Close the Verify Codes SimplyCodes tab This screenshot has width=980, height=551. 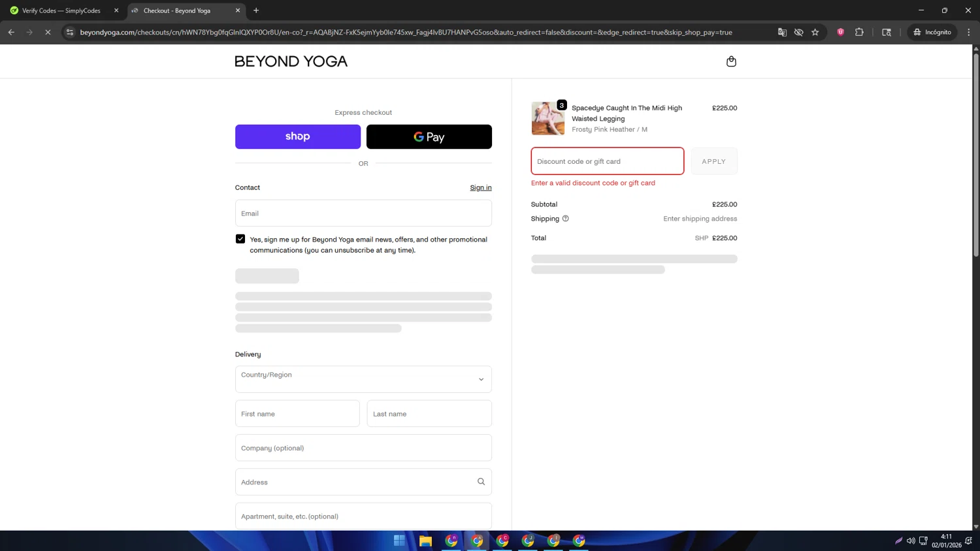116,10
